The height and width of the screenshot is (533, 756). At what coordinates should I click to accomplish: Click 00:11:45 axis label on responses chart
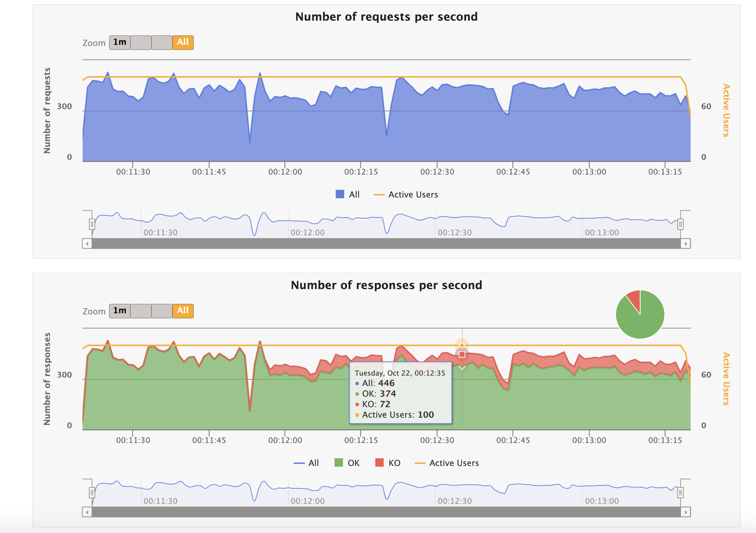(x=209, y=440)
